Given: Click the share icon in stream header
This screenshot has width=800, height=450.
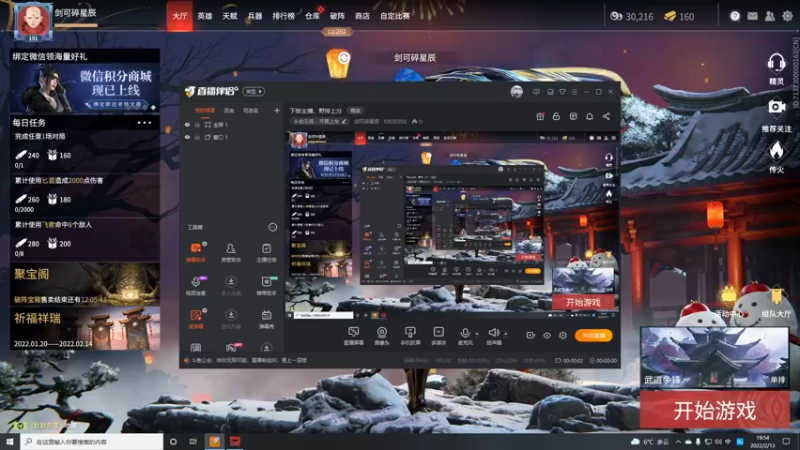Looking at the screenshot, I should pos(606,116).
